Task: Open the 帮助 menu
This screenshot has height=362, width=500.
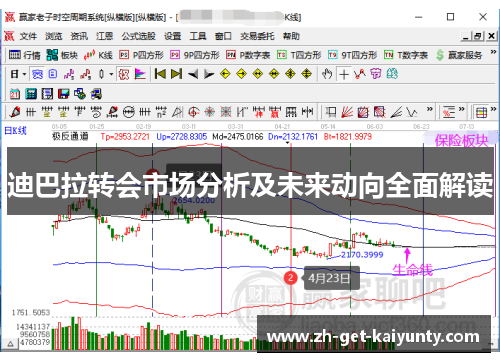Action: pos(291,36)
